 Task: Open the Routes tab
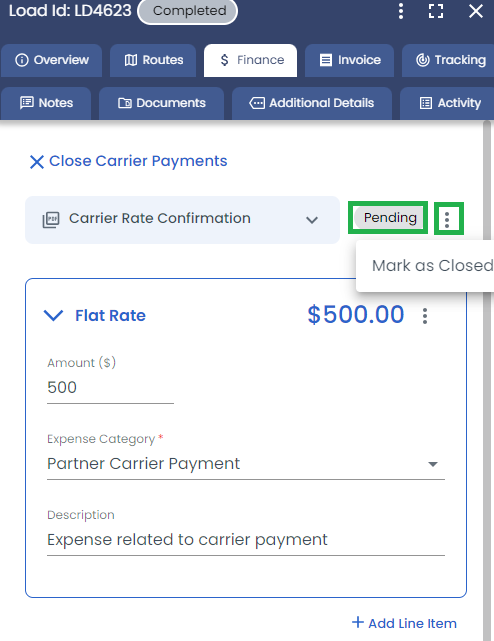click(153, 60)
